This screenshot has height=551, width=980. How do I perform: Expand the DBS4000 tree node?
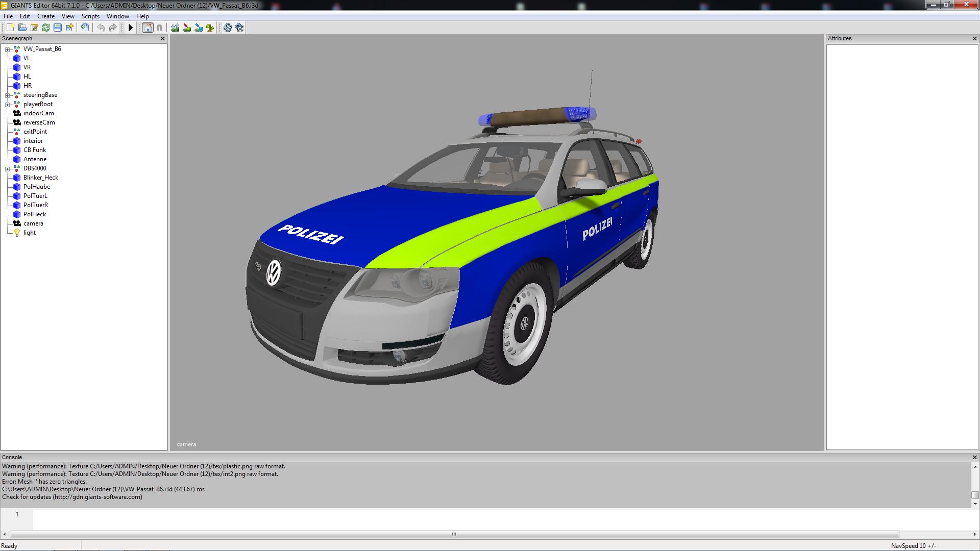[8, 169]
